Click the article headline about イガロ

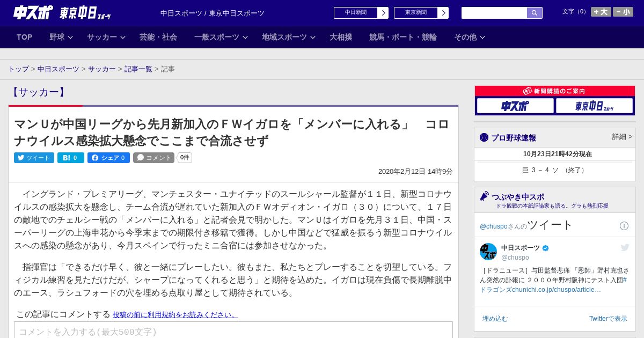tap(231, 133)
